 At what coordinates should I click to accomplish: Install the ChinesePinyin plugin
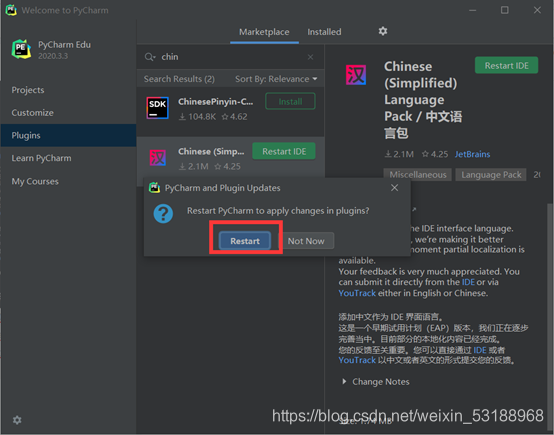tap(290, 101)
